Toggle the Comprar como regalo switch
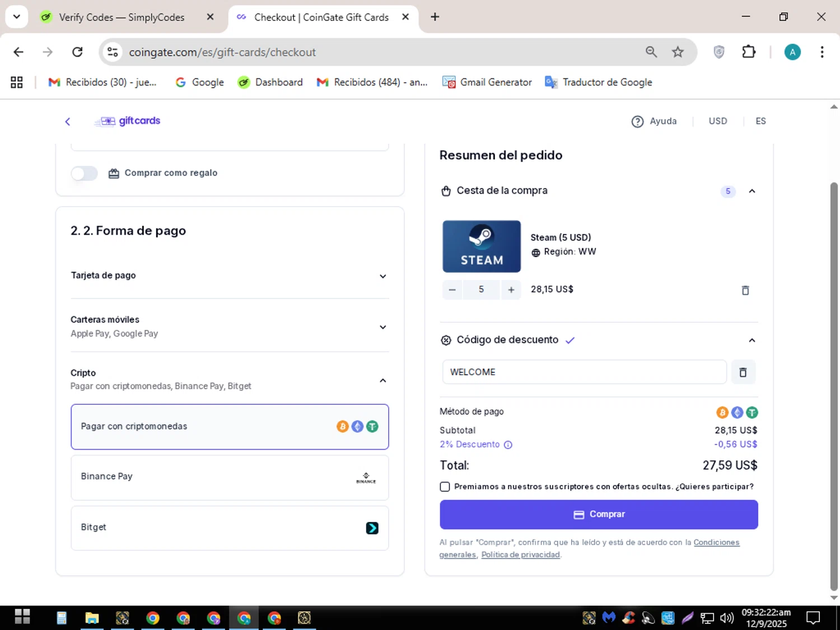Viewport: 840px width, 630px height. coord(85,173)
